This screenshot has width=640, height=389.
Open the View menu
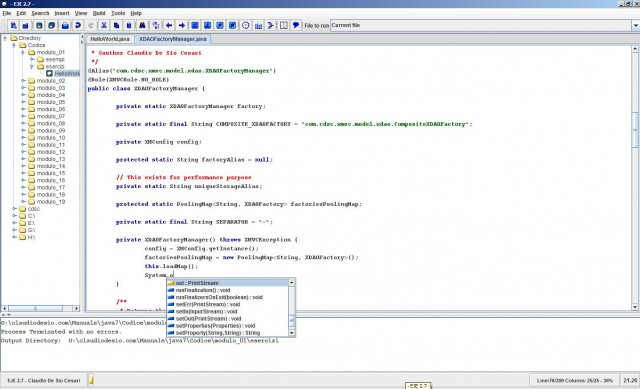tap(81, 13)
